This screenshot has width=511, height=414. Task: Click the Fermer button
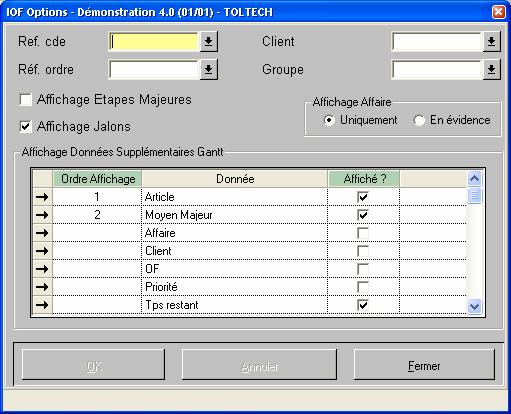424,366
